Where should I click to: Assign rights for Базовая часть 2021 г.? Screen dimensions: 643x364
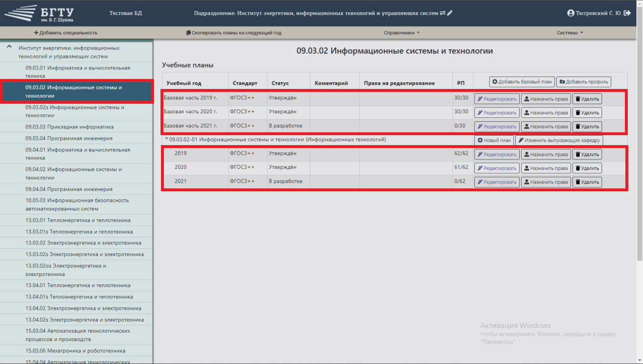point(546,127)
